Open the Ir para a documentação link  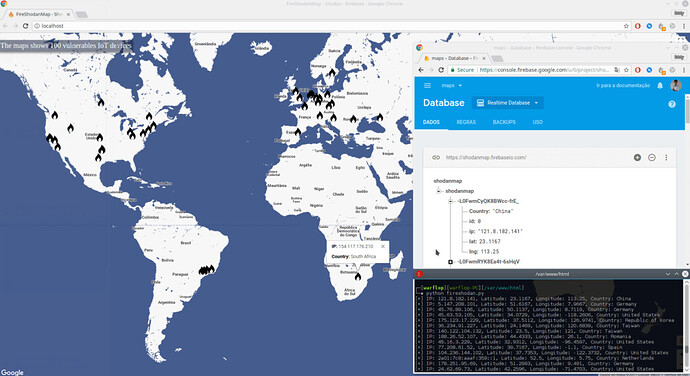click(x=623, y=85)
